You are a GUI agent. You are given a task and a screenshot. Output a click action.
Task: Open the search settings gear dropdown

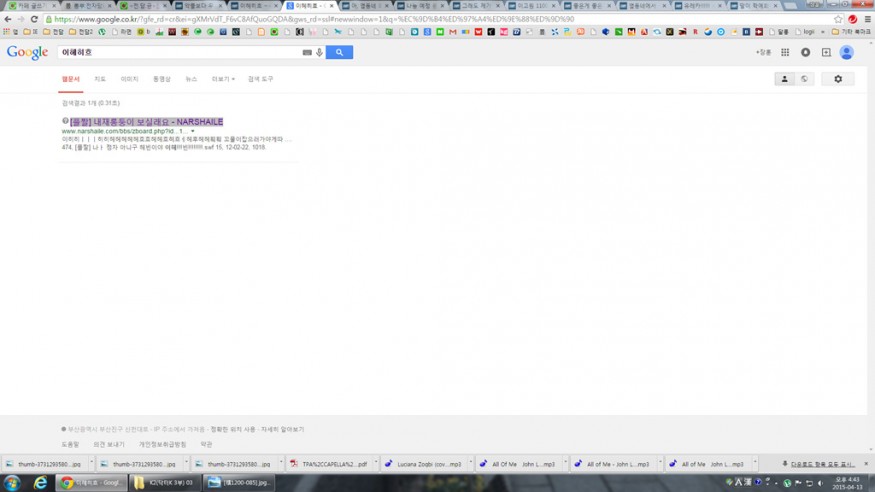pos(838,79)
